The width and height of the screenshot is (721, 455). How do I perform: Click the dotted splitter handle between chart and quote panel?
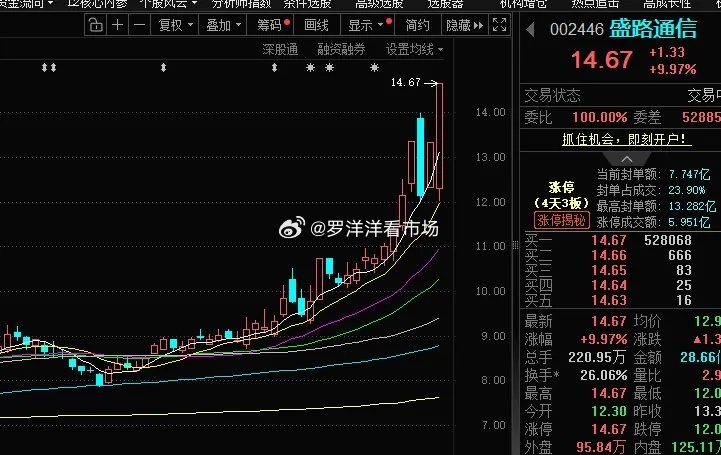tap(515, 245)
